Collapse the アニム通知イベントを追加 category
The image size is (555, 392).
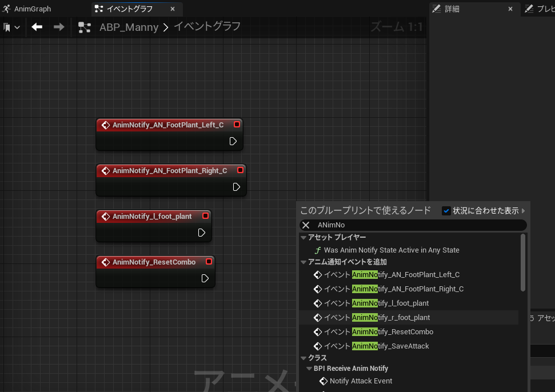pos(304,262)
